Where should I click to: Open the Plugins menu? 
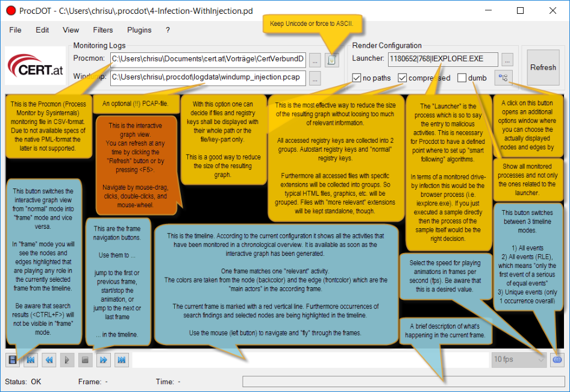click(x=139, y=30)
